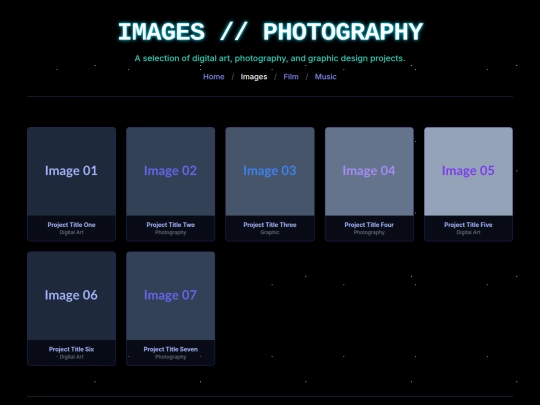This screenshot has height=405, width=540.
Task: Click the 'Project Title Two' caption
Action: [x=170, y=225]
